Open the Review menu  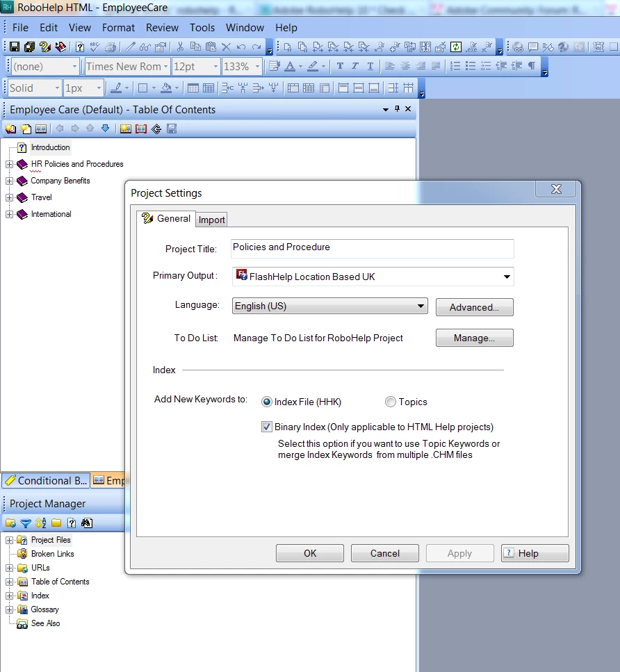162,27
